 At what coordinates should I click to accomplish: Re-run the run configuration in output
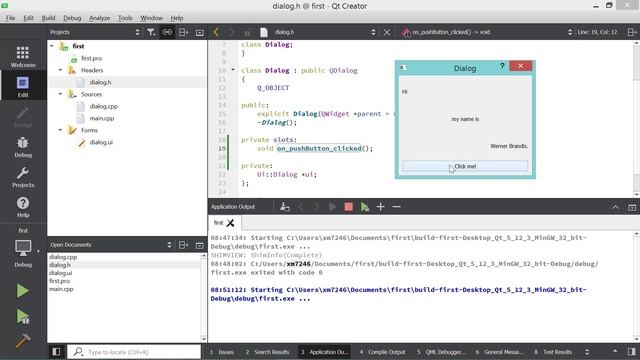click(x=332, y=207)
